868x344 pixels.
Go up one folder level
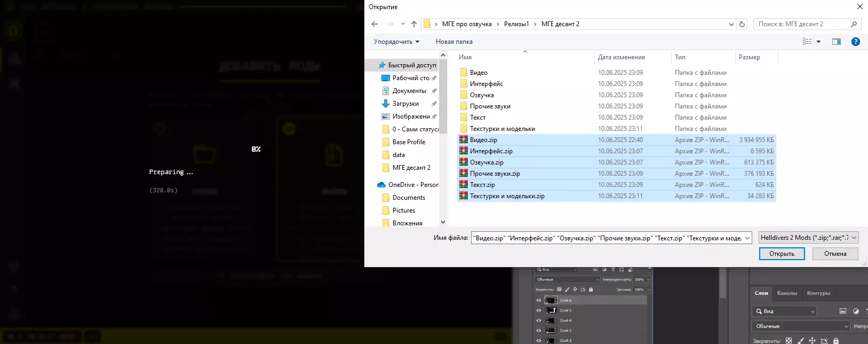(x=414, y=24)
